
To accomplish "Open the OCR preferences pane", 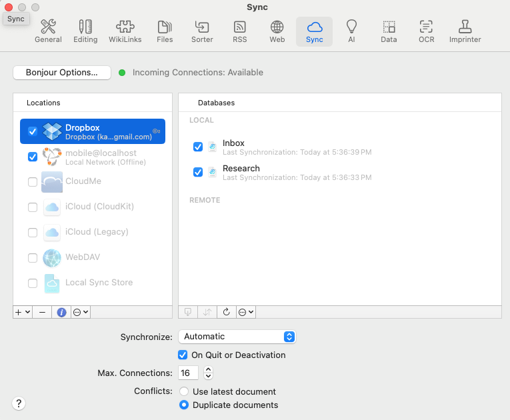I will (426, 31).
